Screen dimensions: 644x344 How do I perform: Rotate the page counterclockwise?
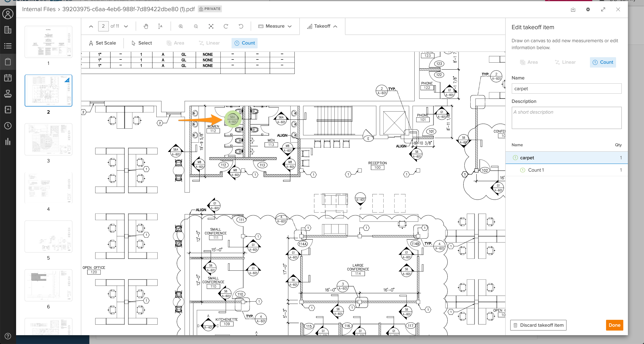tap(241, 26)
